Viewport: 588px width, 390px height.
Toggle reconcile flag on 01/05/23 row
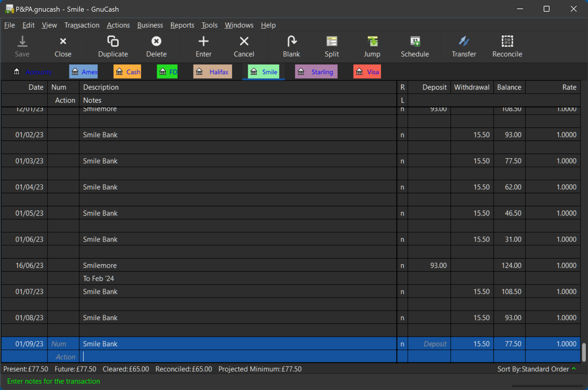pyautogui.click(x=402, y=213)
